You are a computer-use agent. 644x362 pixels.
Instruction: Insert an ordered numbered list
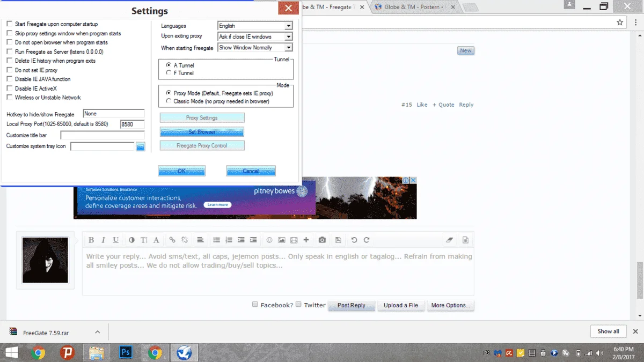tap(229, 240)
